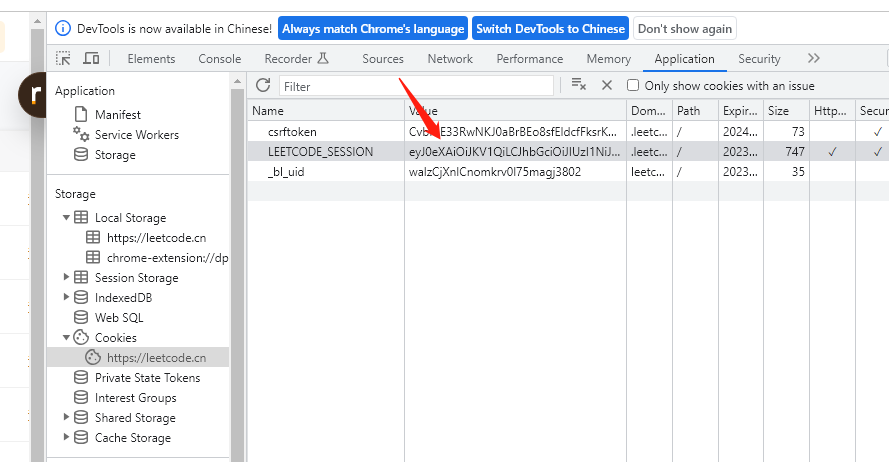Open the Performance tab
This screenshot has width=889, height=462.
(x=530, y=58)
